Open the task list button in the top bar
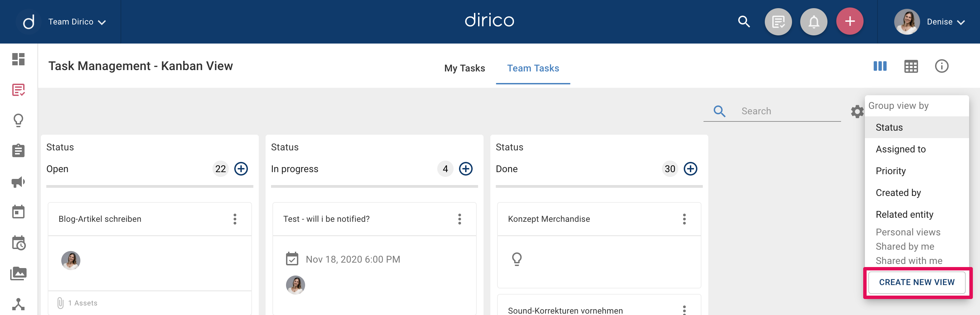 pyautogui.click(x=778, y=22)
